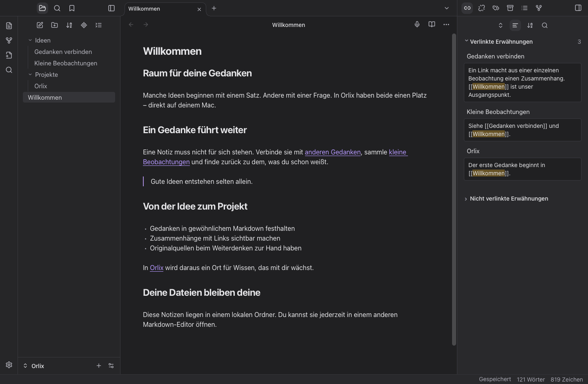Screen dimensions: 588x384
Task: Follow the anderen Gedanken link
Action: click(x=332, y=152)
